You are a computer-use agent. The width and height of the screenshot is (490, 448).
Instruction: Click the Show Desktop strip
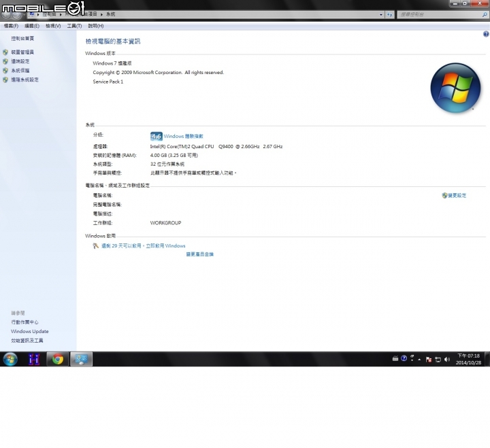487,359
